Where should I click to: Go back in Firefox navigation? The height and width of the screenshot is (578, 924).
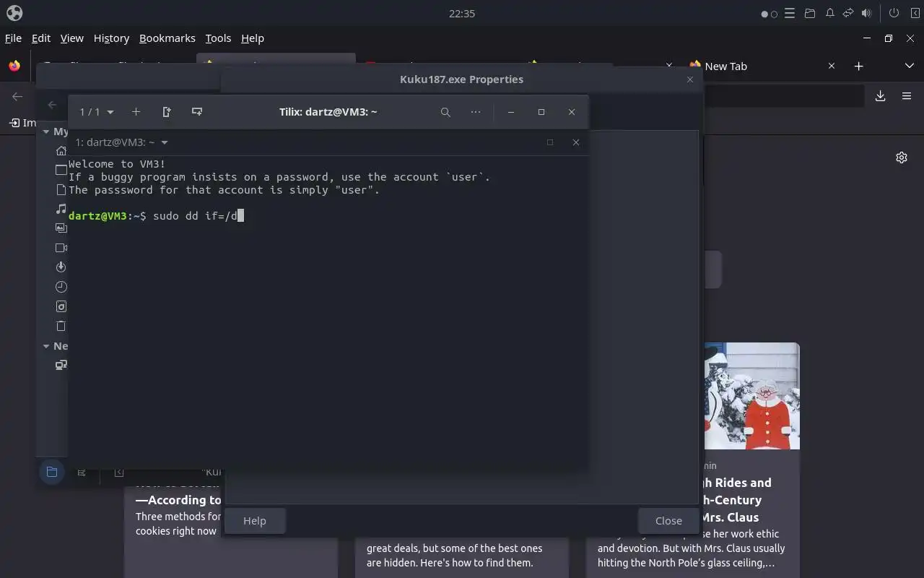(17, 96)
